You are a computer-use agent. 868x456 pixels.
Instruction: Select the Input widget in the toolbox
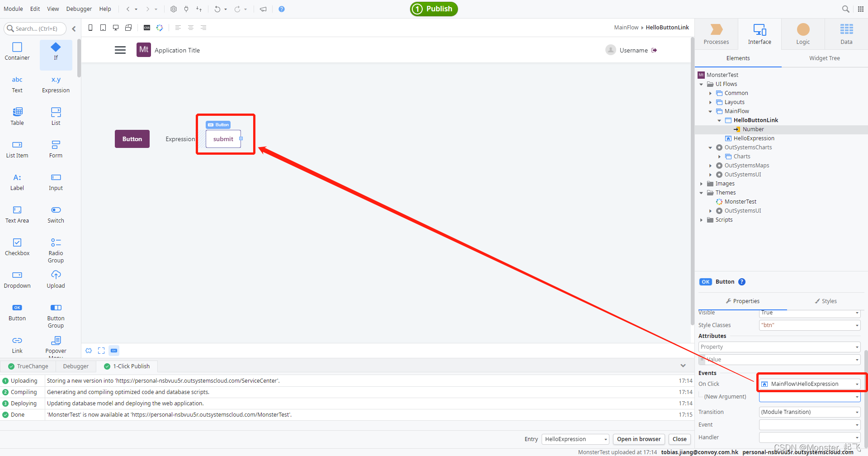tap(56, 182)
